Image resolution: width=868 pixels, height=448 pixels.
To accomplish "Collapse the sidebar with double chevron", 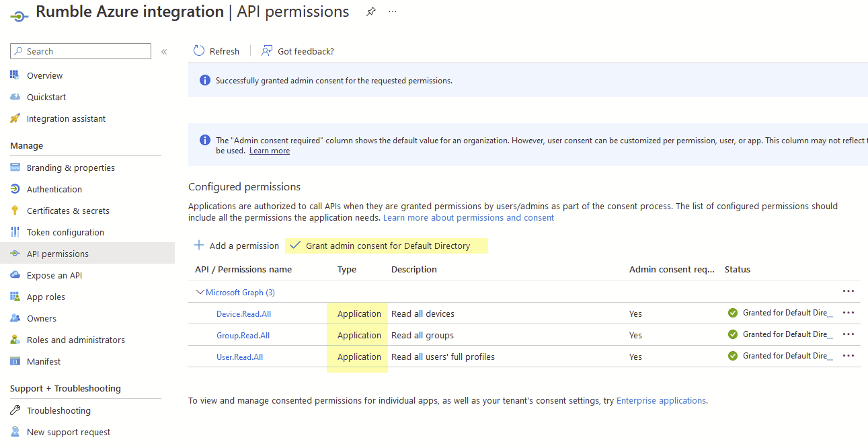I will (x=164, y=51).
